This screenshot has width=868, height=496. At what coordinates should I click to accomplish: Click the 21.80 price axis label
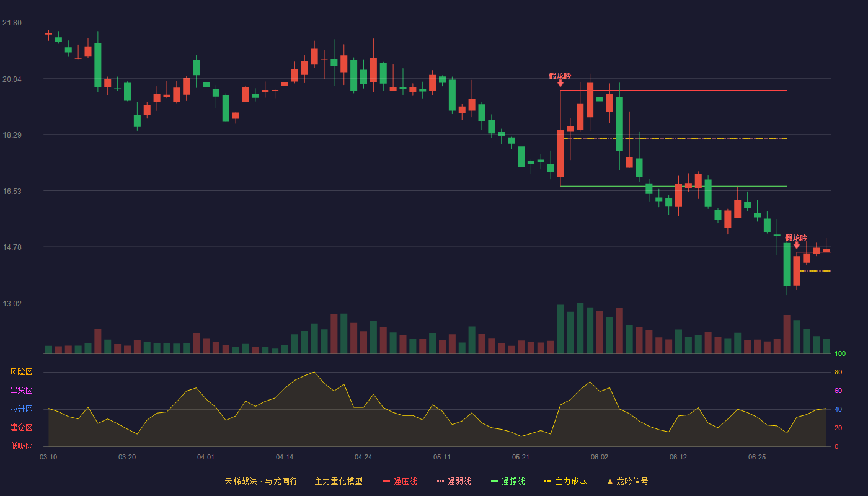click(x=12, y=23)
